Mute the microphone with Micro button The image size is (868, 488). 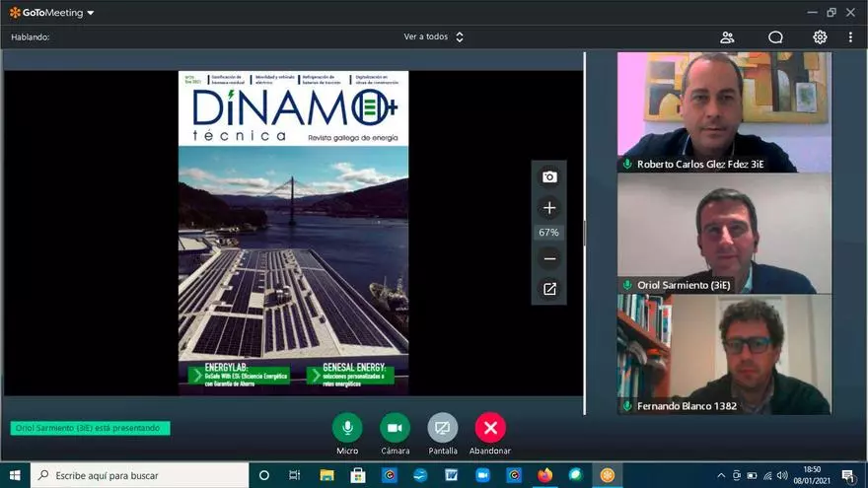pyautogui.click(x=346, y=428)
